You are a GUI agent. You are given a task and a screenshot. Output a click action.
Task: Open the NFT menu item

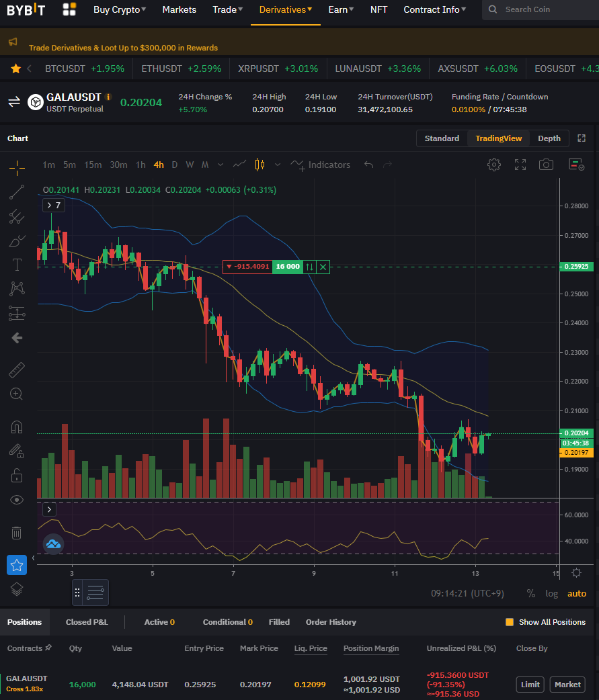coord(378,9)
